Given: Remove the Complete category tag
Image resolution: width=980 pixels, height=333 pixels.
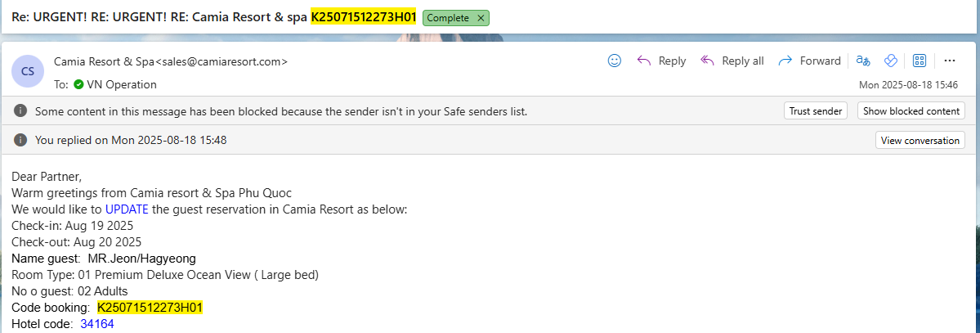Looking at the screenshot, I should pyautogui.click(x=481, y=17).
